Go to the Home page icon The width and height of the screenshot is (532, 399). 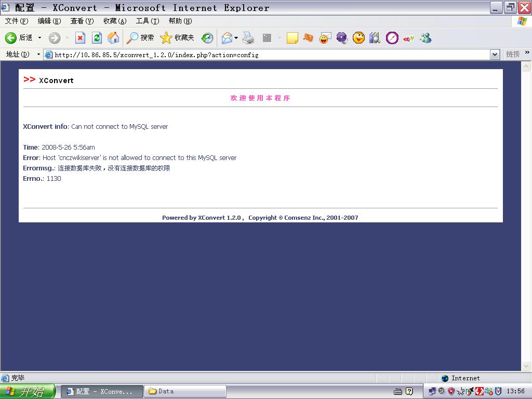coord(113,37)
